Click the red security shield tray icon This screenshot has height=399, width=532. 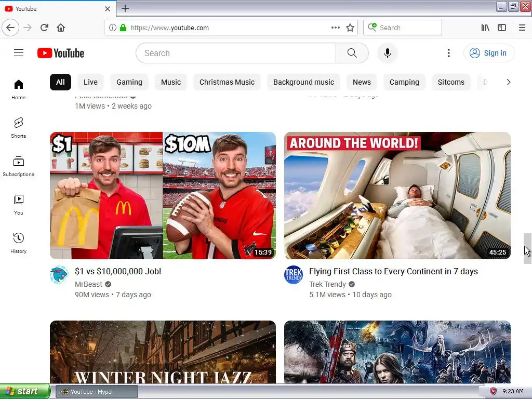click(x=493, y=392)
